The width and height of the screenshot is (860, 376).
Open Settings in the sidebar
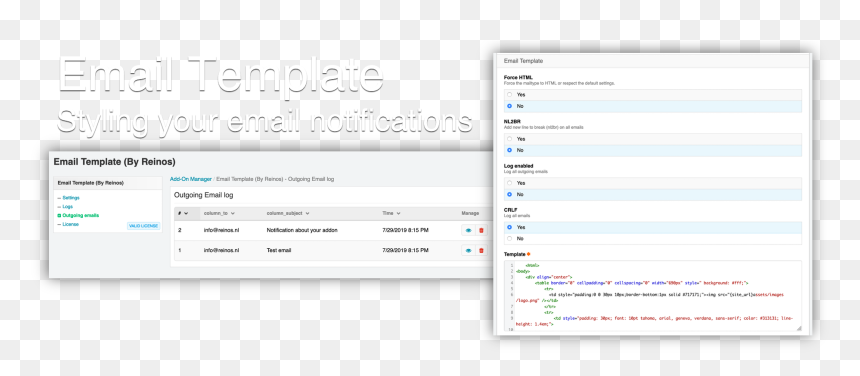(71, 198)
